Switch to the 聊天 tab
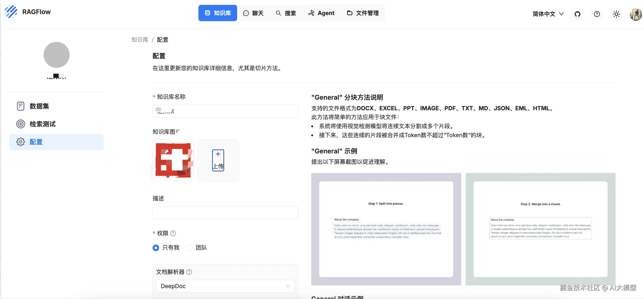The width and height of the screenshot is (644, 299). 253,13
